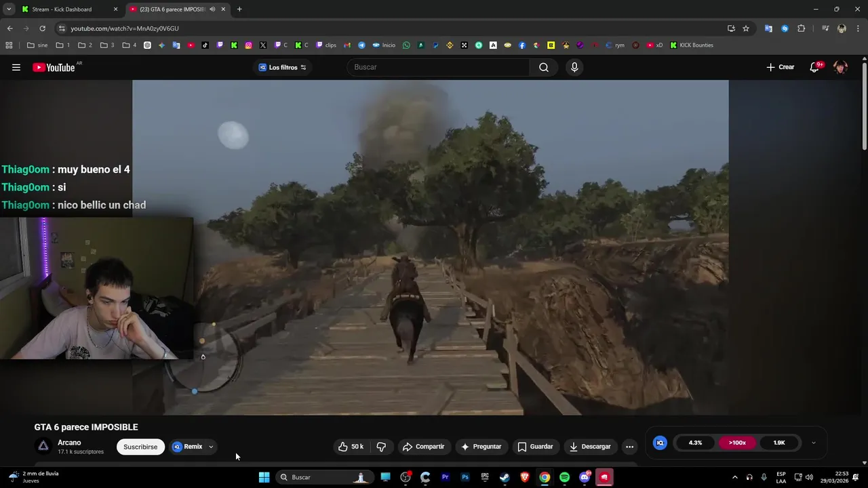Start voice search with the microphone icon
This screenshot has width=868, height=488.
(x=574, y=67)
